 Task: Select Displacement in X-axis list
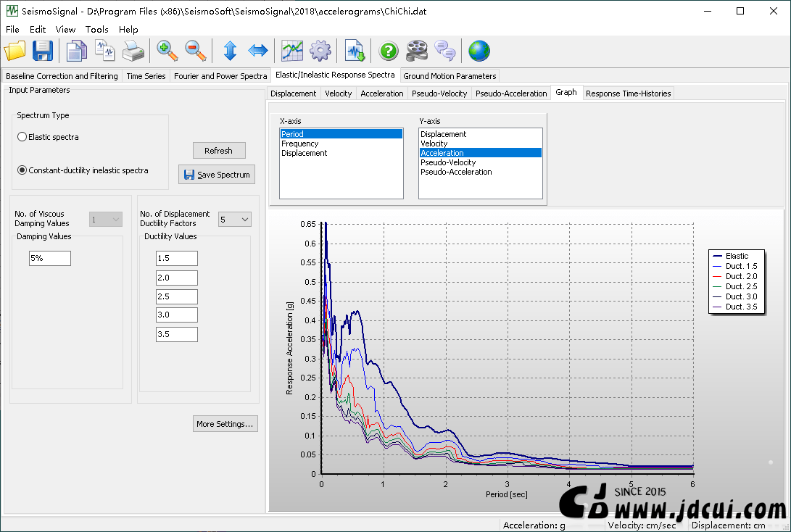(x=341, y=154)
